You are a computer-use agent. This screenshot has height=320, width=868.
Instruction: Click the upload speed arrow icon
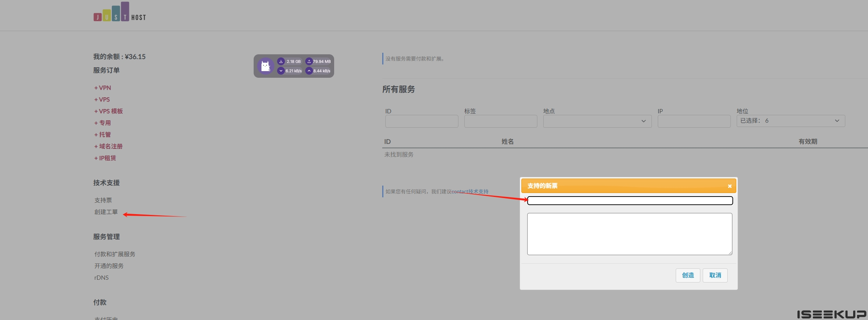pyautogui.click(x=309, y=71)
